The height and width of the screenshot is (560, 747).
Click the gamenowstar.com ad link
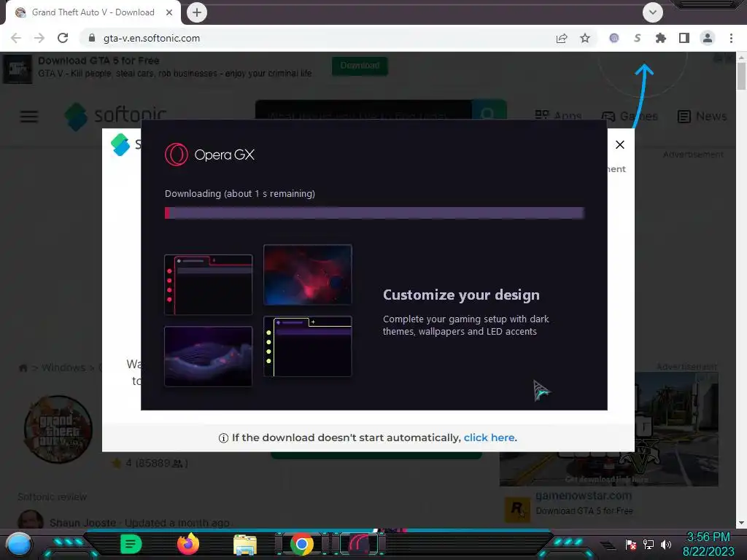pos(583,496)
